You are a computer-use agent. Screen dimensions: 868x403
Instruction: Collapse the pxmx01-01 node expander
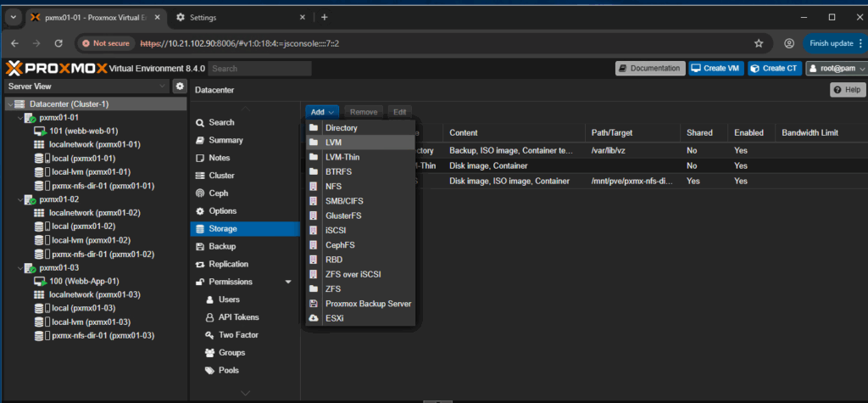coord(20,118)
